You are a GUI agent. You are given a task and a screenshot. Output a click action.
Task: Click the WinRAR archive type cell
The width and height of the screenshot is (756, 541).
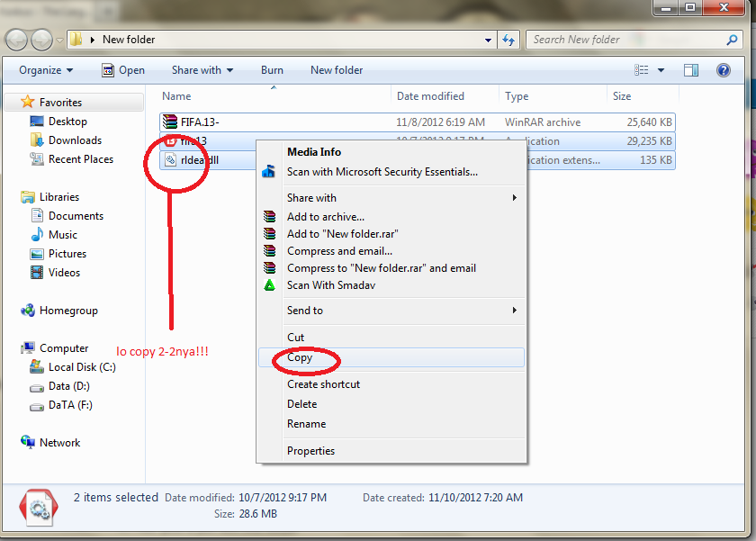[543, 122]
